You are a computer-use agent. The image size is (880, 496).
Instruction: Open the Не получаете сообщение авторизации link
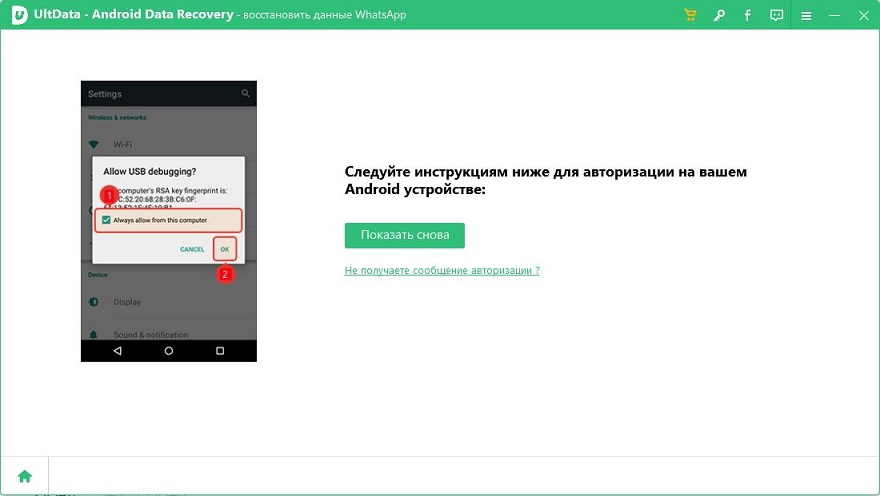click(x=442, y=270)
